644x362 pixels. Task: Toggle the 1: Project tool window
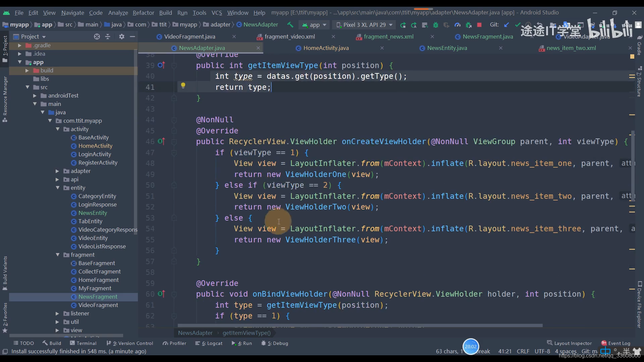coord(5,49)
